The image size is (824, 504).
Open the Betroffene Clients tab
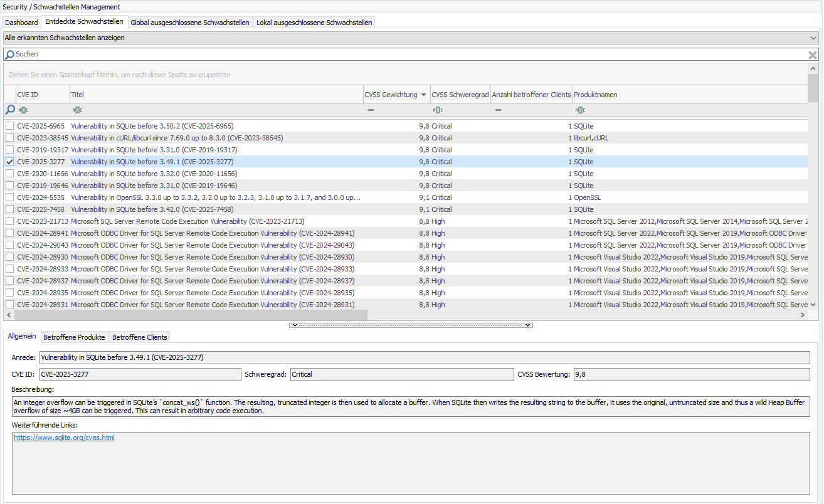[x=139, y=337]
